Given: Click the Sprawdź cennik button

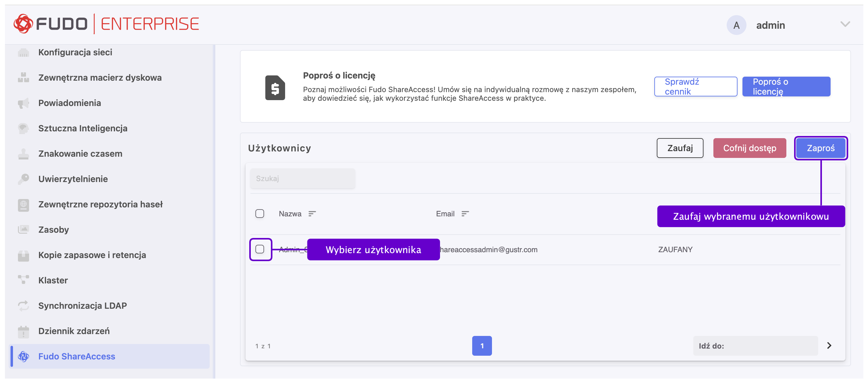Looking at the screenshot, I should pyautogui.click(x=695, y=87).
